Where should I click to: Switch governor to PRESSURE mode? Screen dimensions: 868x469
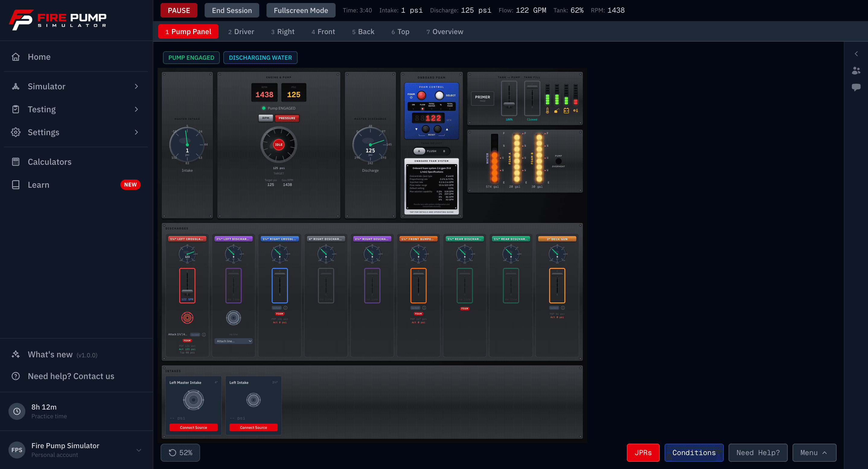click(x=287, y=118)
